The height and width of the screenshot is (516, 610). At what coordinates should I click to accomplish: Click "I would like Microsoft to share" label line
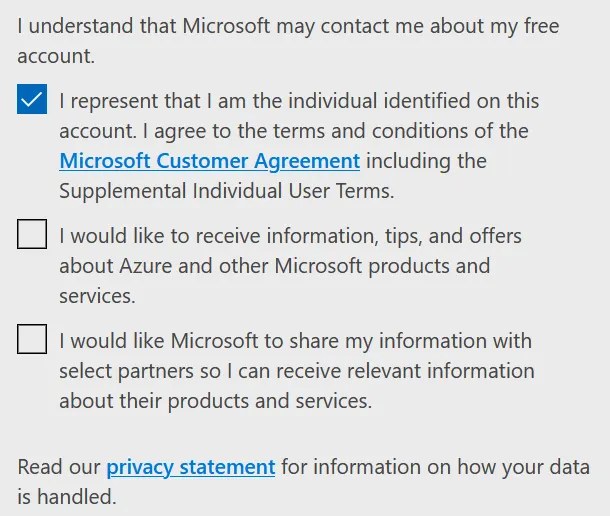click(x=295, y=341)
